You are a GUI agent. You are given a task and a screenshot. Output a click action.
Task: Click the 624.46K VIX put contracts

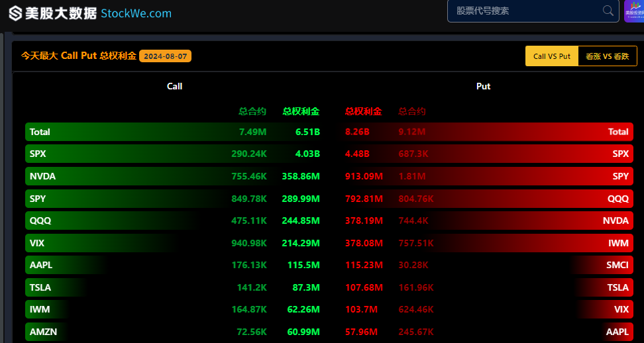click(x=415, y=309)
